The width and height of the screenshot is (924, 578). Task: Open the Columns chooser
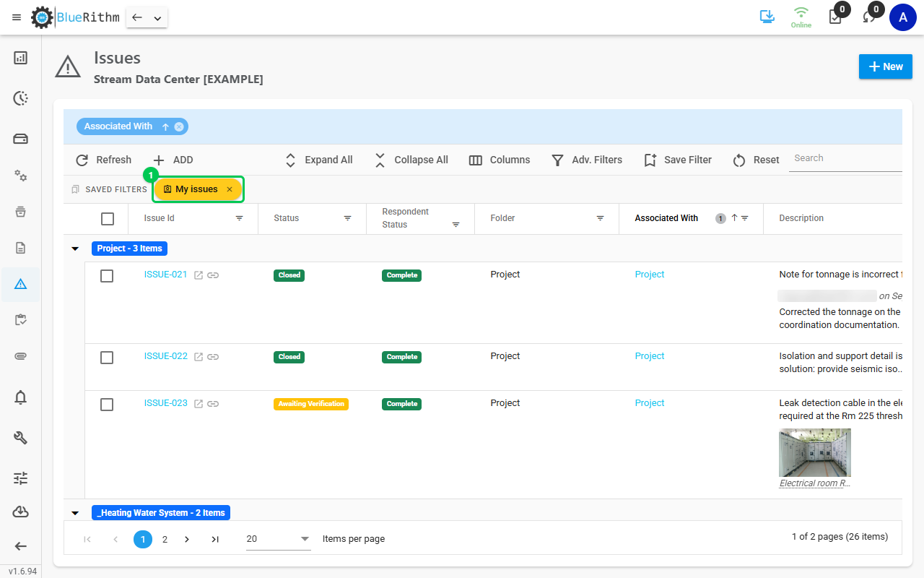pyautogui.click(x=500, y=160)
